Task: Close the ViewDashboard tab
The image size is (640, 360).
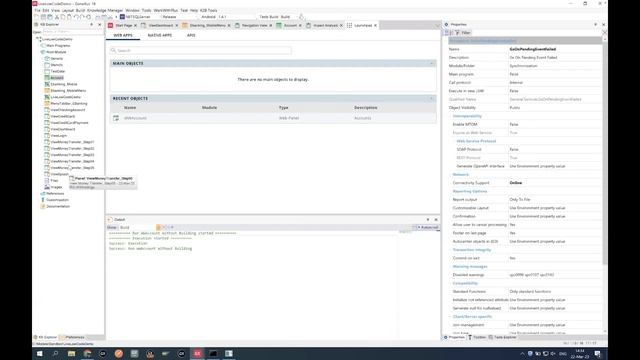Action: [177, 25]
